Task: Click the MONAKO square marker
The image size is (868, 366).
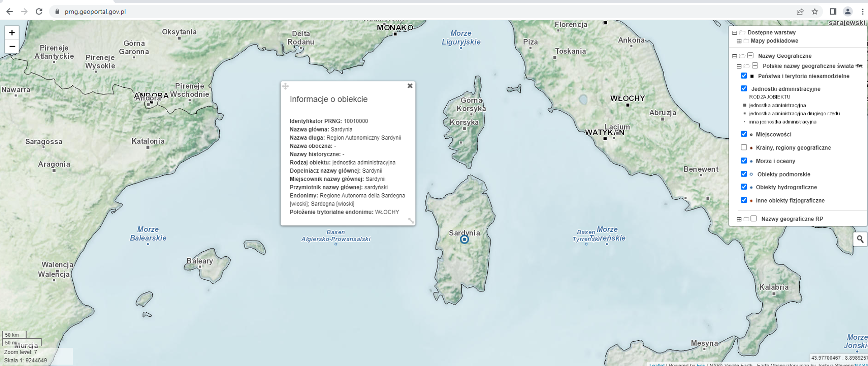Action: pos(395,34)
